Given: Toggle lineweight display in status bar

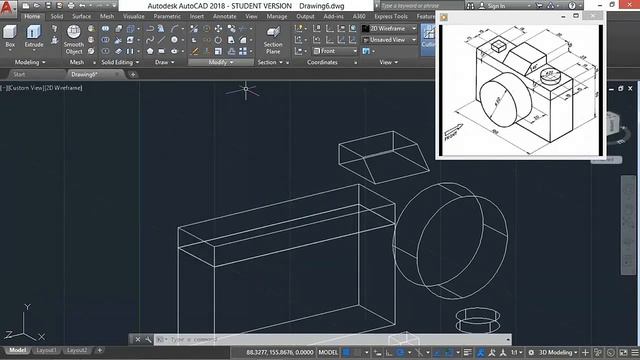Looking at the screenshot, I should tap(468, 353).
